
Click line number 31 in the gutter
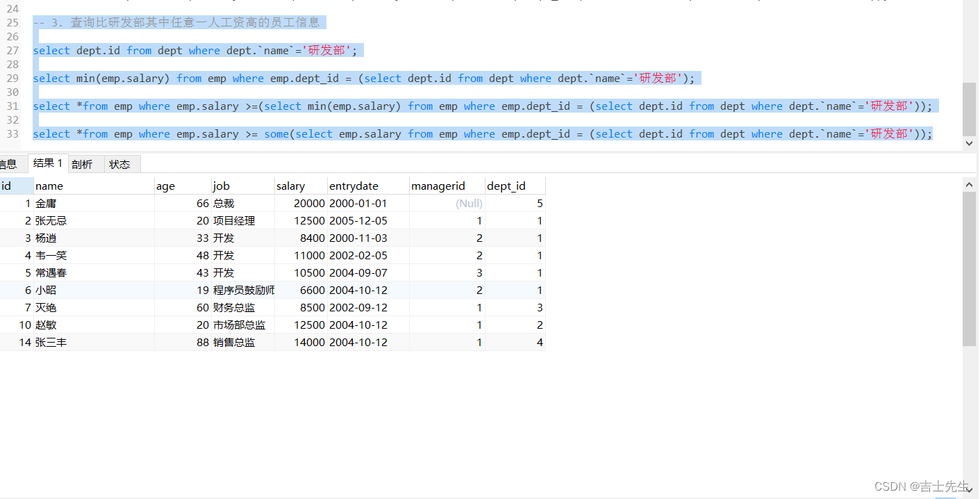(x=13, y=106)
